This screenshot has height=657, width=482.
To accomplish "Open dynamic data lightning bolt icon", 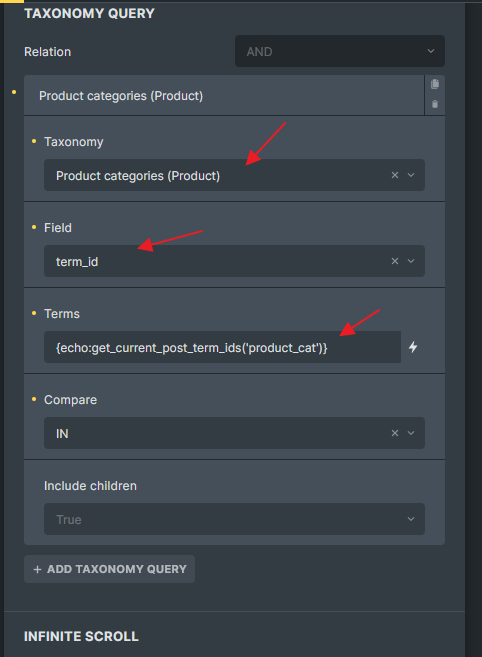I will pos(413,347).
